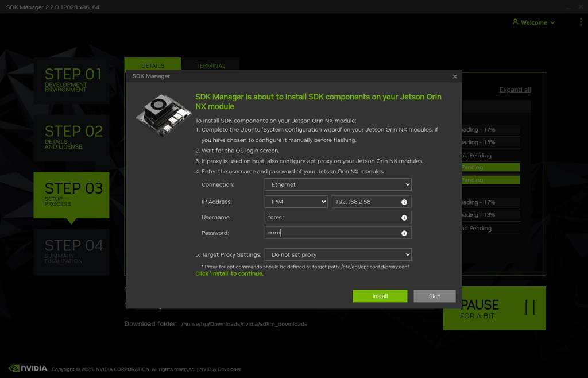Image resolution: width=588 pixels, height=378 pixels.
Task: Open the IPv4 protocol dropdown
Action: click(296, 202)
